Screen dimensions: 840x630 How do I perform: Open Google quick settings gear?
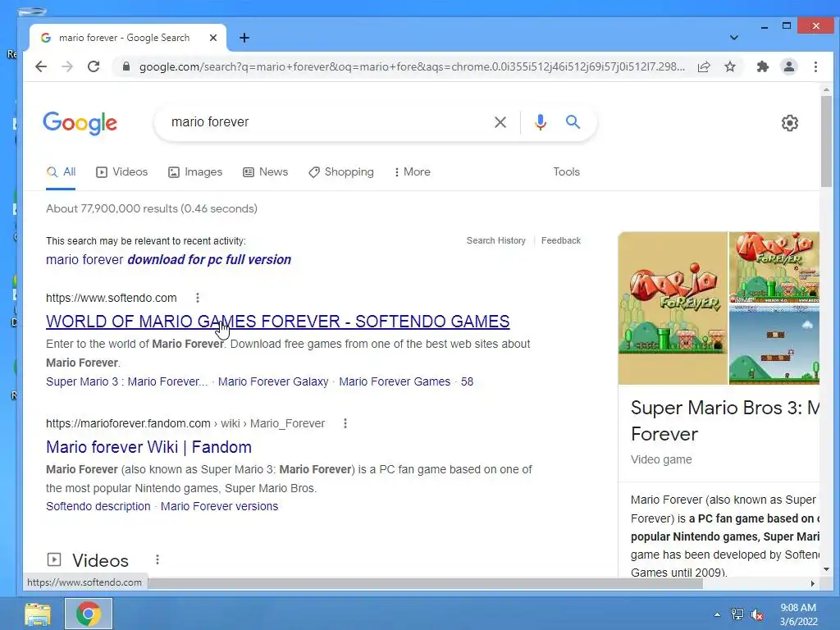[789, 123]
